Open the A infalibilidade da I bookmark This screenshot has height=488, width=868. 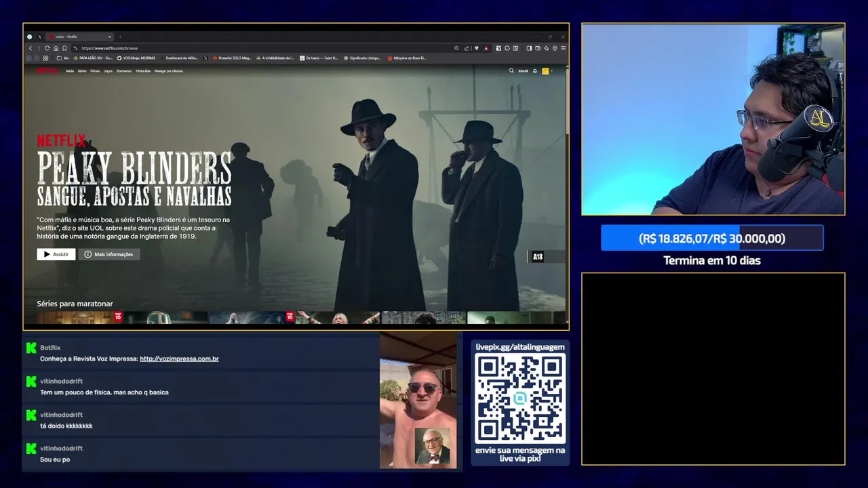[x=275, y=58]
